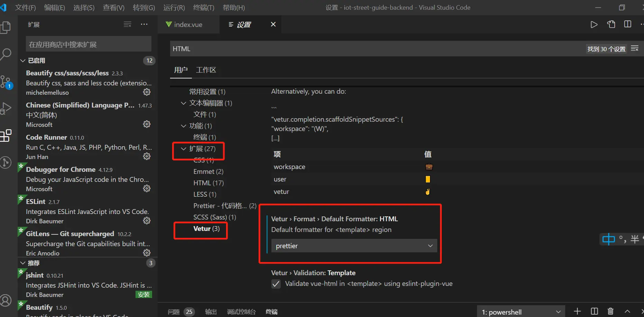
Task: Open the Run and Debug view
Action: tap(6, 108)
